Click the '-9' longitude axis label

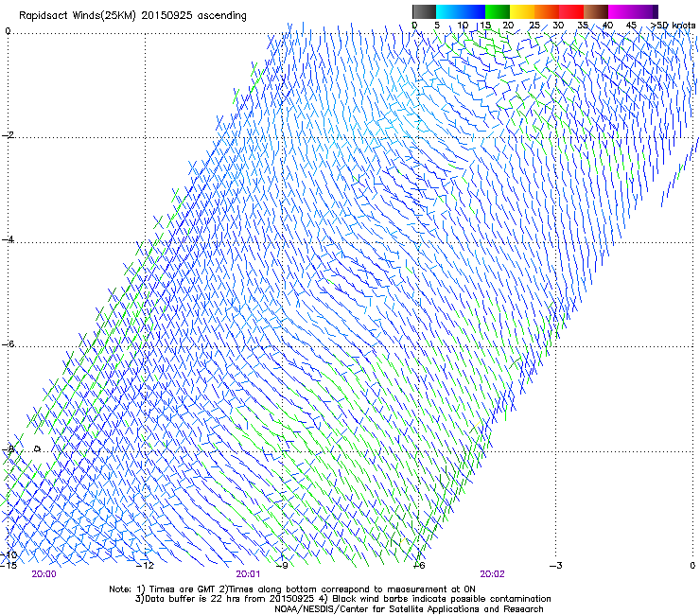click(282, 566)
